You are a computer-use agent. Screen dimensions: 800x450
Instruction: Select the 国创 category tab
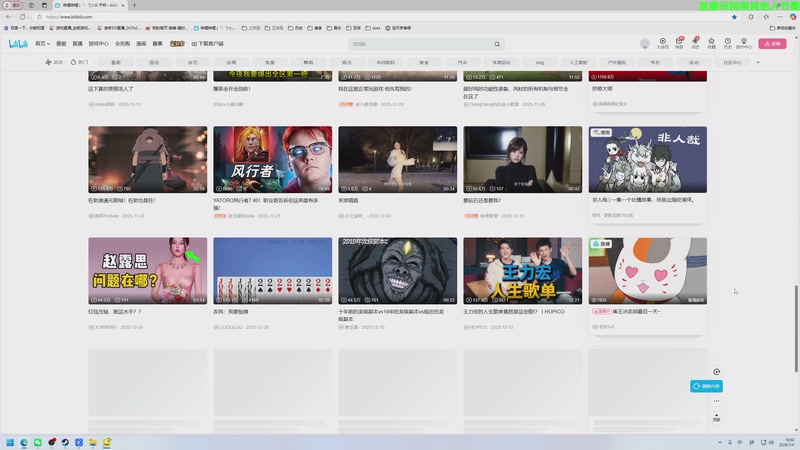tap(154, 62)
